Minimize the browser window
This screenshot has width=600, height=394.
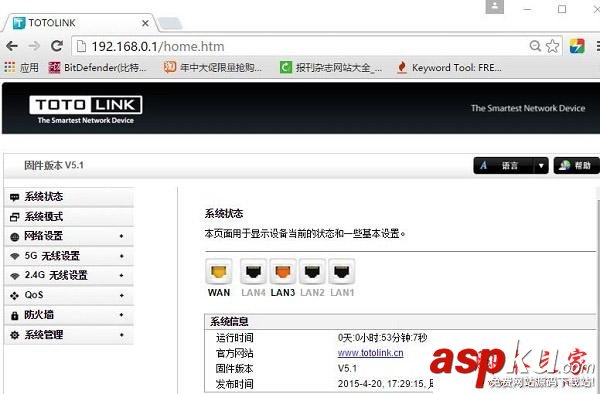[528, 9]
